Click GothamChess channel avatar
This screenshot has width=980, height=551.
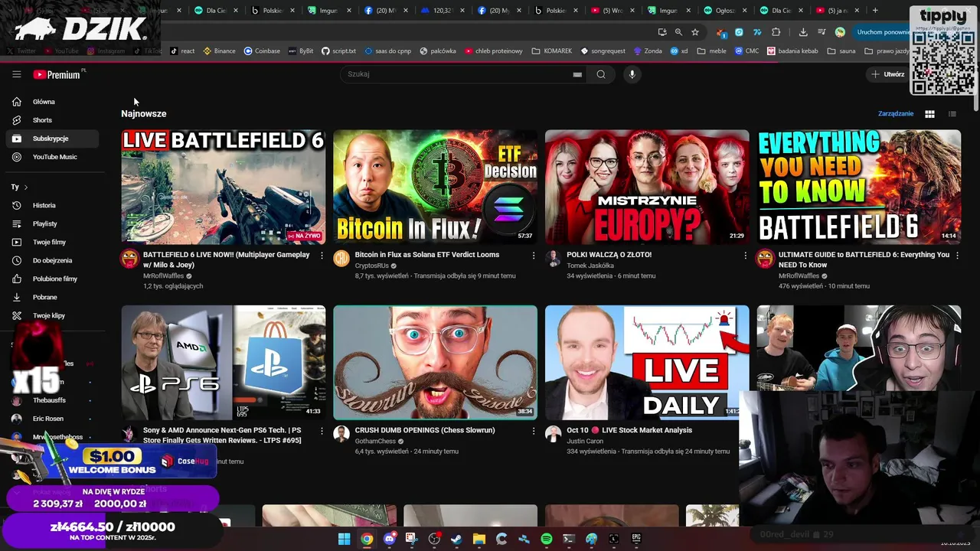pos(341,434)
